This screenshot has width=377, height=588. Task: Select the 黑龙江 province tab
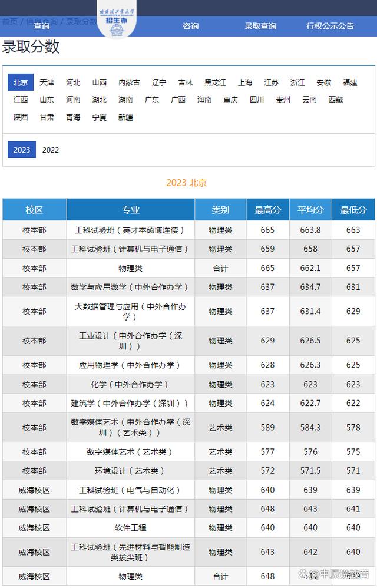click(x=215, y=82)
